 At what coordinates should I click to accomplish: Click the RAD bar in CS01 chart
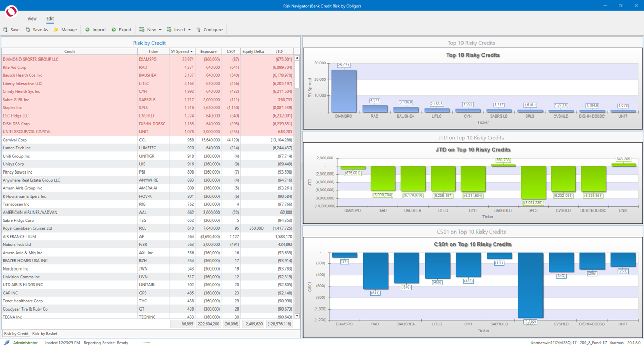pos(375,271)
